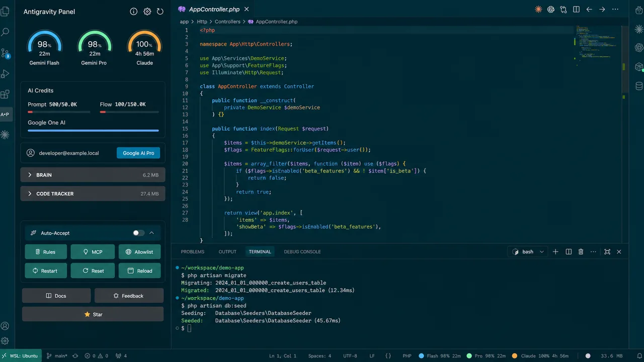Collapse the Auto-Accept section chevron
The height and width of the screenshot is (362, 644).
click(151, 233)
